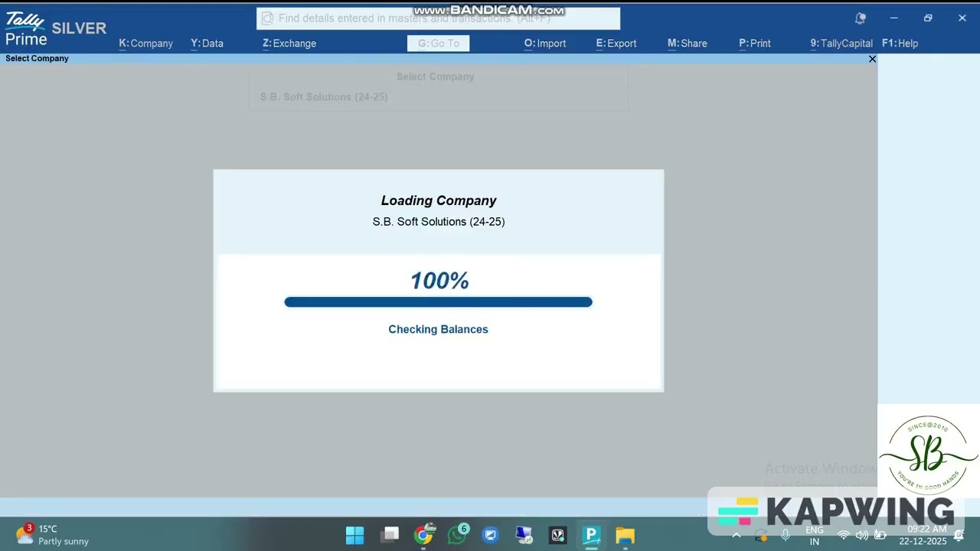Click the 100% loading progress bar

438,302
